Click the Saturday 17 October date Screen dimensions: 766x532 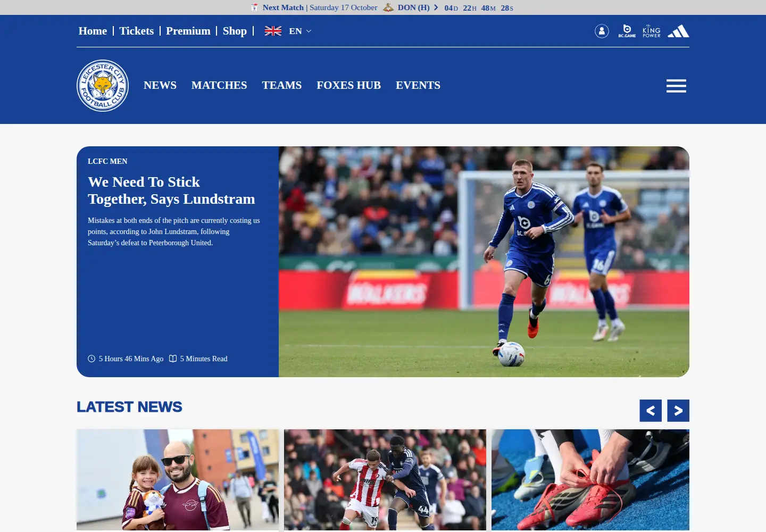pyautogui.click(x=344, y=7)
